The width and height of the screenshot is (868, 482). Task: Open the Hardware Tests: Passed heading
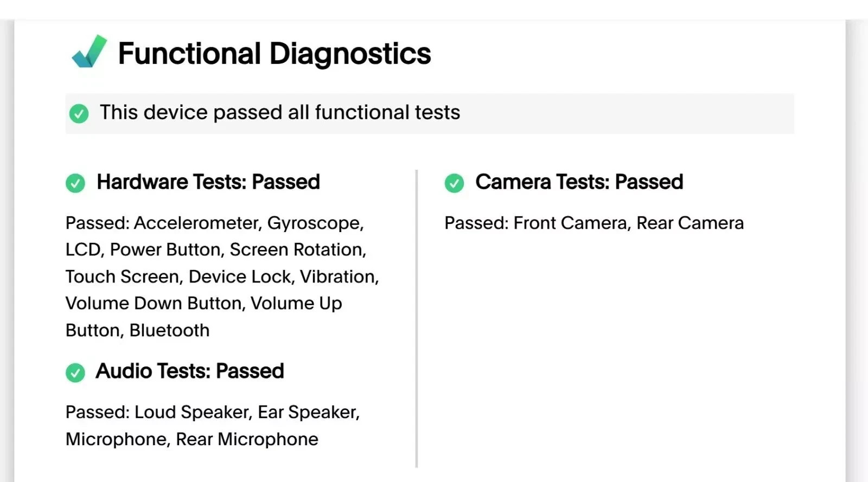click(208, 182)
